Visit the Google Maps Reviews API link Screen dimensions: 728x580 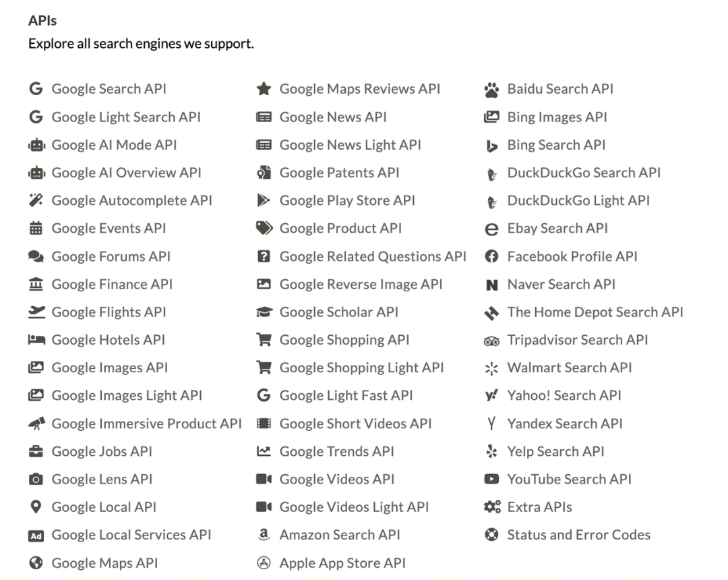pos(359,89)
